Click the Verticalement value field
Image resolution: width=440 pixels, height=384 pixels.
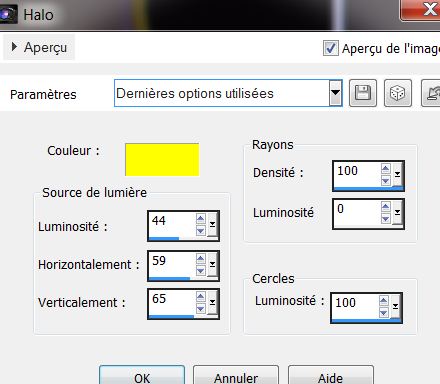pyautogui.click(x=172, y=301)
